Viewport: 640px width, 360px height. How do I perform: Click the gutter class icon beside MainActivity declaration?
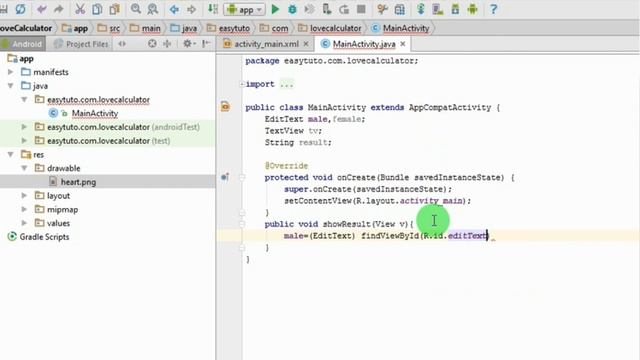(x=225, y=107)
